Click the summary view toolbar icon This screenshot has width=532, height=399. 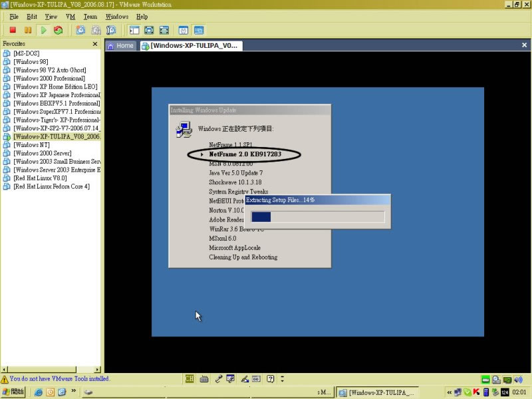[184, 30]
